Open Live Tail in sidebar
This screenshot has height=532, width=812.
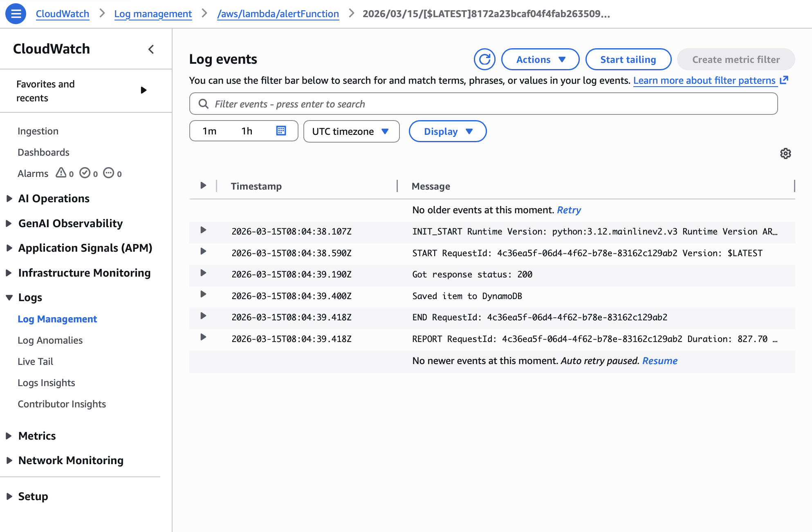(35, 362)
